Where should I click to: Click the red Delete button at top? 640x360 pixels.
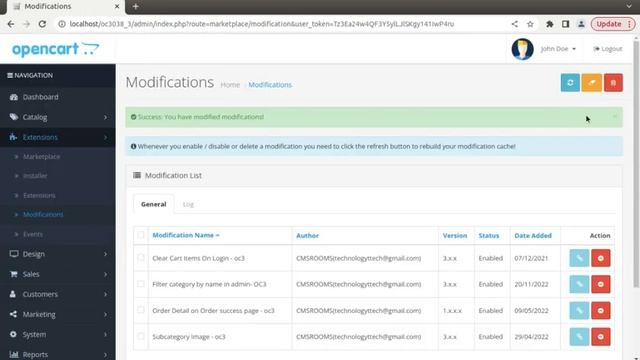613,82
